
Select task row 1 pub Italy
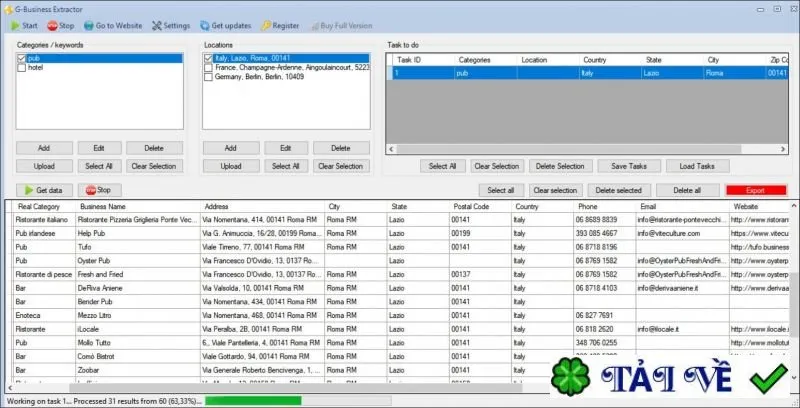tap(587, 73)
